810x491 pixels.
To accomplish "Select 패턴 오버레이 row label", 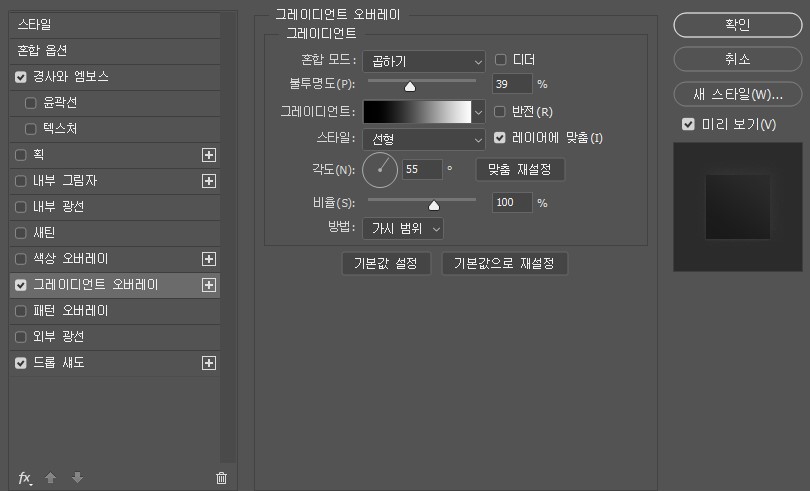I will pyautogui.click(x=71, y=311).
